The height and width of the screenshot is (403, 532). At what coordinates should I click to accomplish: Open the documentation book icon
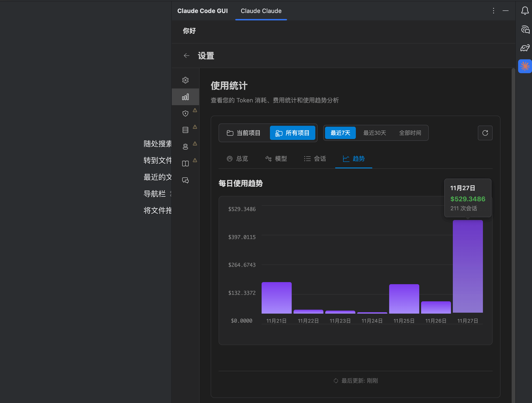click(x=185, y=163)
